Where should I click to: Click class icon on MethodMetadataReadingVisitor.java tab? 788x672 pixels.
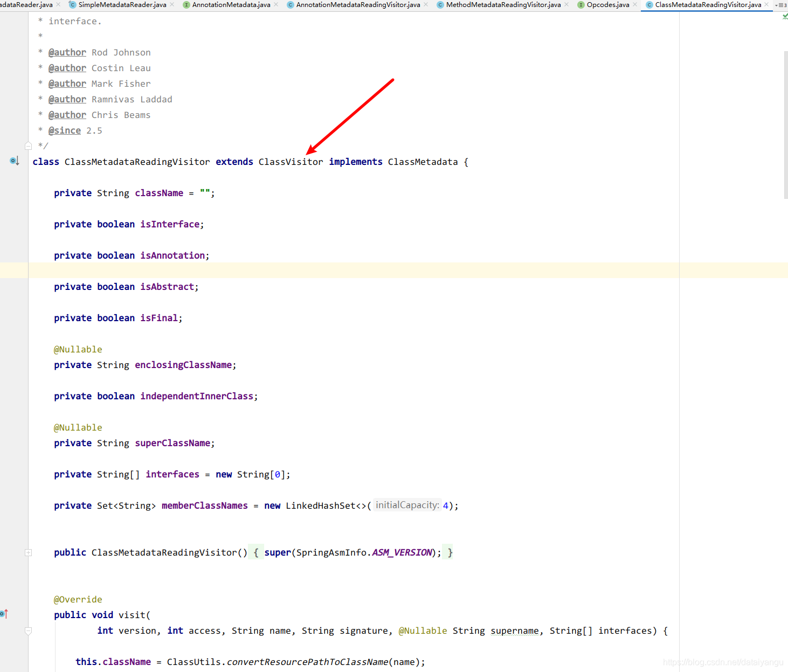coord(440,5)
